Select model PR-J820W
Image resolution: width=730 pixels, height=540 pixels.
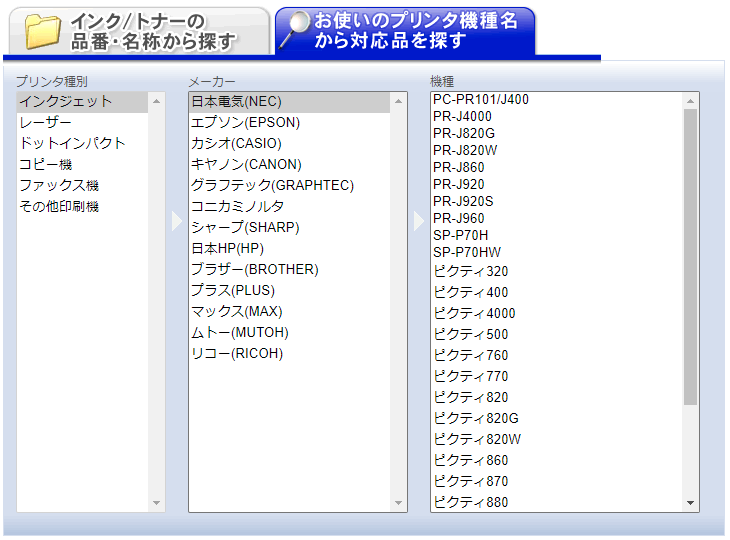coord(556,150)
